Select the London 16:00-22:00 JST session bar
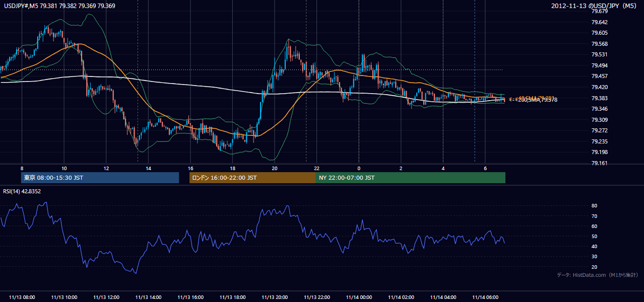Screen dimensions: 644x302 [x=252, y=178]
